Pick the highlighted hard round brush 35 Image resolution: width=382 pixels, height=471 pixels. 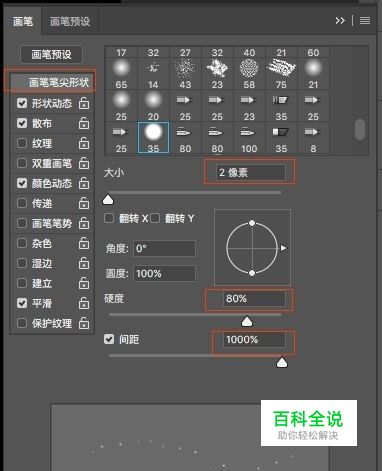tap(153, 138)
